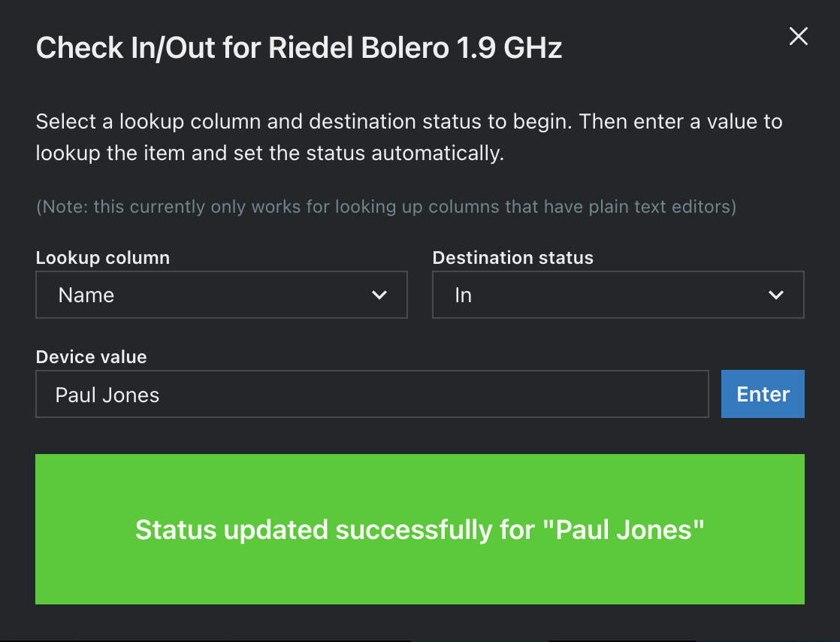Click the "Device value" field label
840x642 pixels.
[91, 357]
